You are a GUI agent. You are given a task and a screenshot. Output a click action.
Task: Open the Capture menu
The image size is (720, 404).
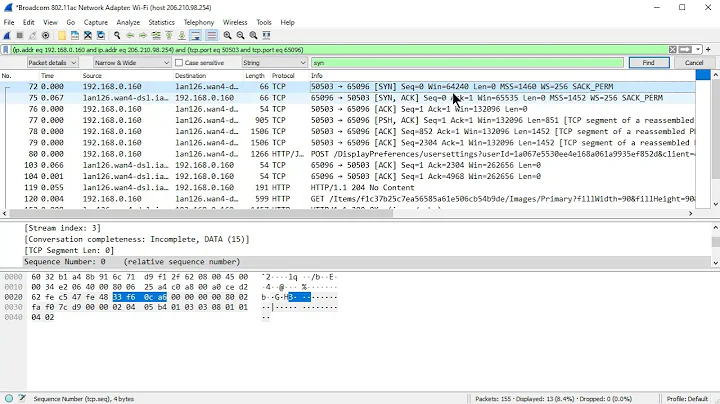[96, 22]
